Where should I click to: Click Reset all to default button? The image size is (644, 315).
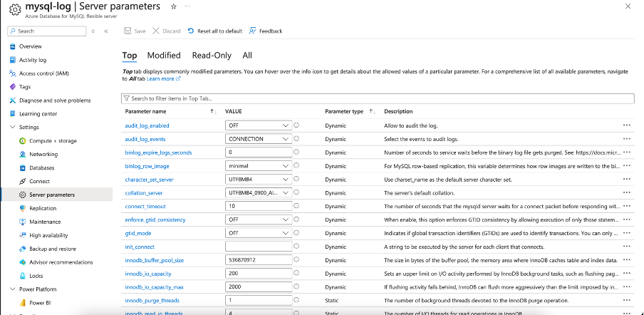click(215, 31)
